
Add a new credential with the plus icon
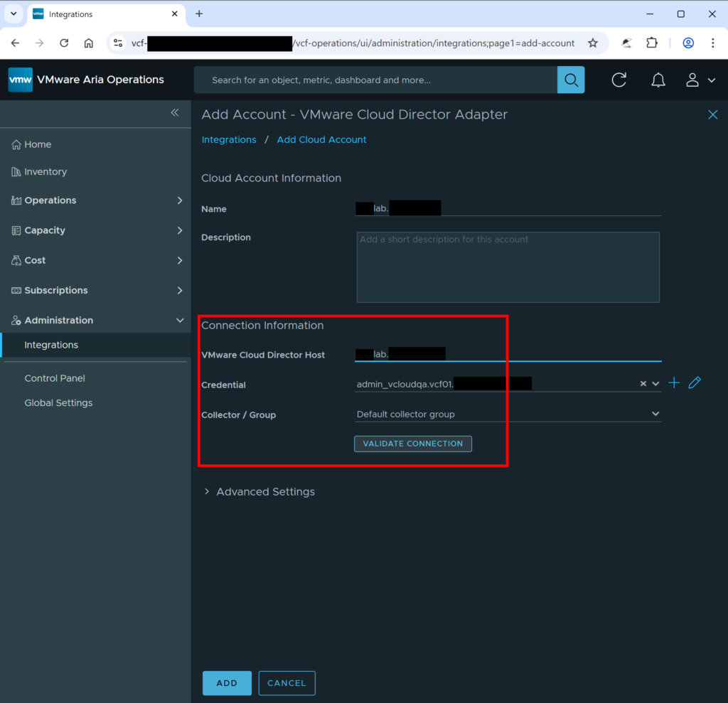(674, 382)
